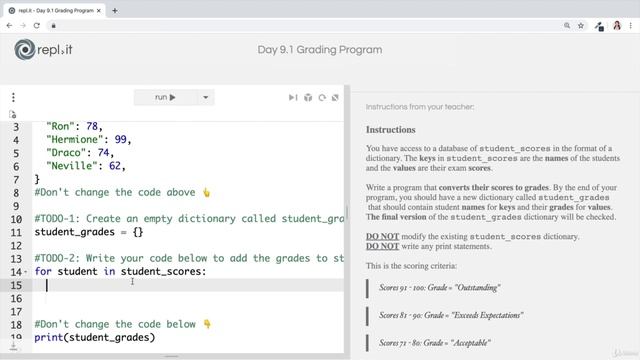Click the browser forward arrow
The image size is (640, 360).
pyautogui.click(x=23, y=25)
